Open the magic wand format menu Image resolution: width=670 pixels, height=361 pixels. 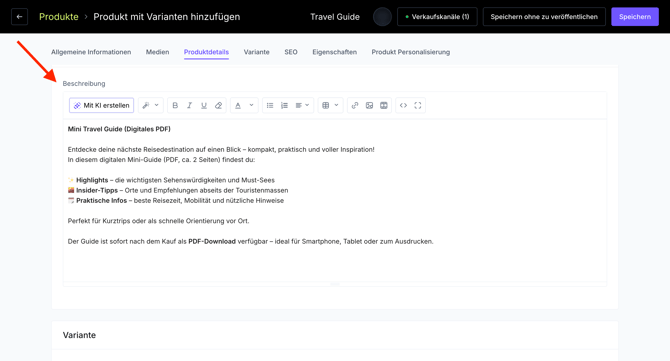point(150,106)
